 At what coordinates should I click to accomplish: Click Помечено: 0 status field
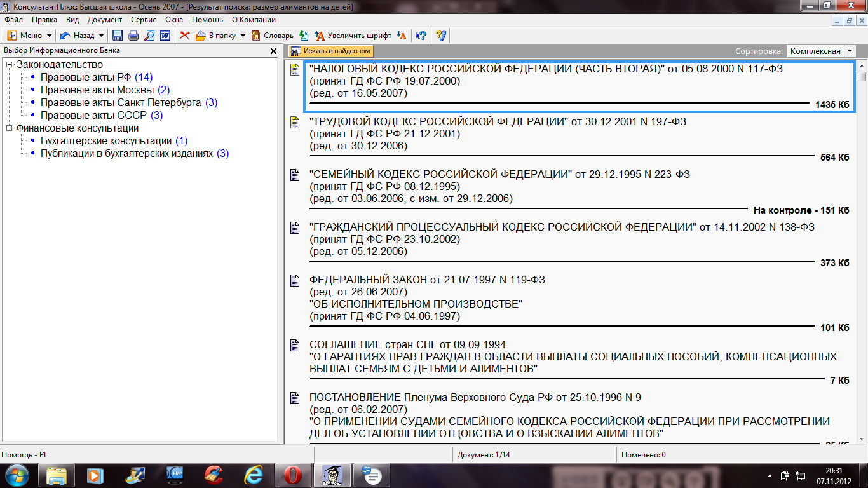point(740,455)
